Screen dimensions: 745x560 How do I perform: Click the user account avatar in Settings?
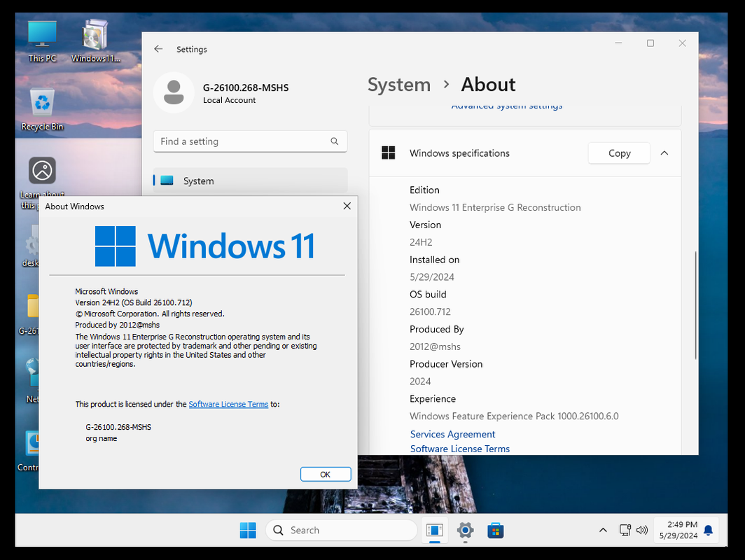[174, 92]
